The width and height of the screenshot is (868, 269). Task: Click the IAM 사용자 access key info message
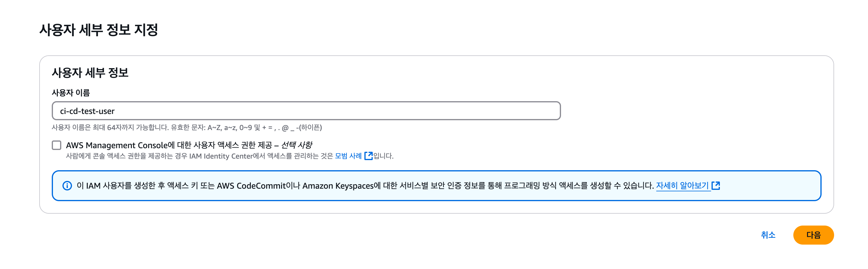click(365, 186)
